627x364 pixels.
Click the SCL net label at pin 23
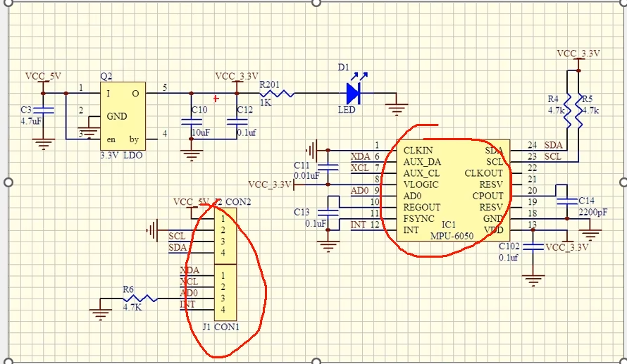552,156
